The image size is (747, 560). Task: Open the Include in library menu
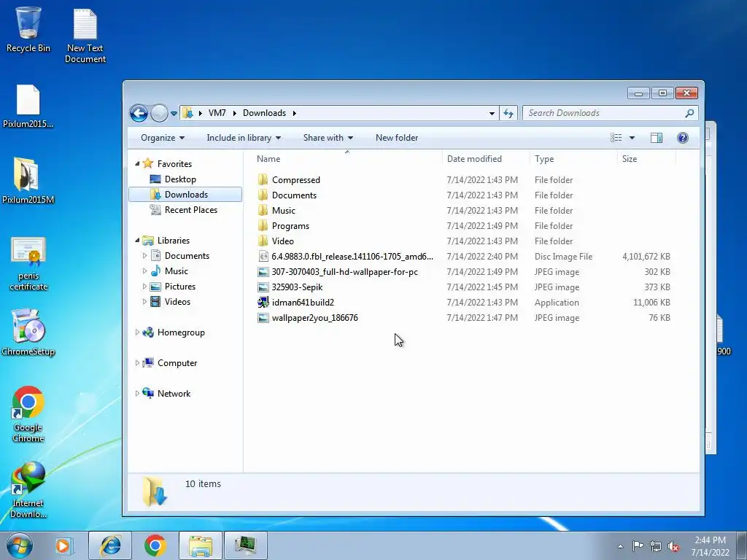click(x=244, y=138)
